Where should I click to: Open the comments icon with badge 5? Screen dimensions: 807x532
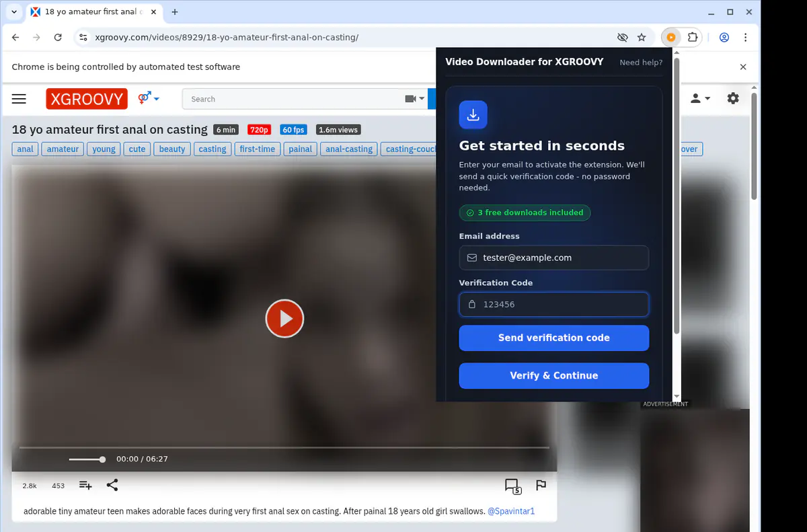(x=512, y=486)
